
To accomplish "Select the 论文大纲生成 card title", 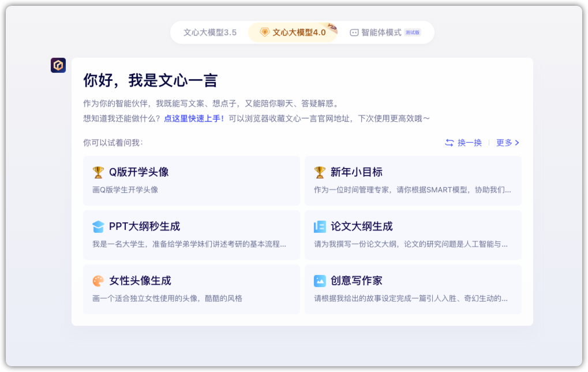I will click(361, 226).
